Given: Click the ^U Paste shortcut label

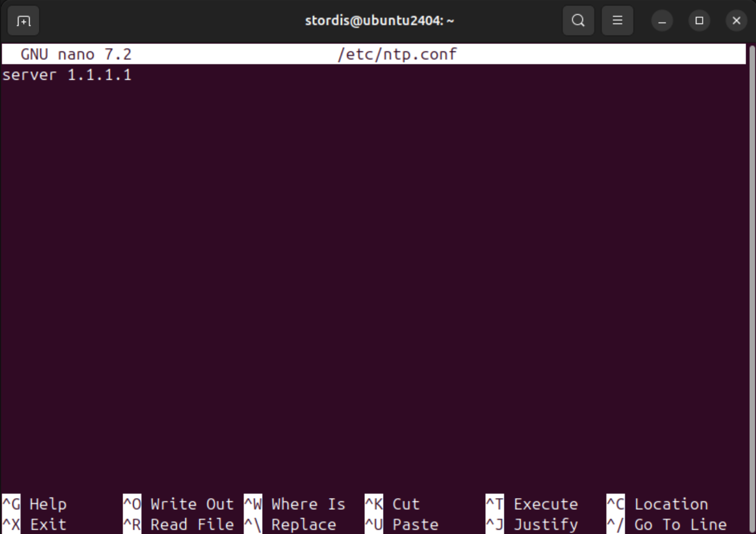Looking at the screenshot, I should click(x=402, y=525).
